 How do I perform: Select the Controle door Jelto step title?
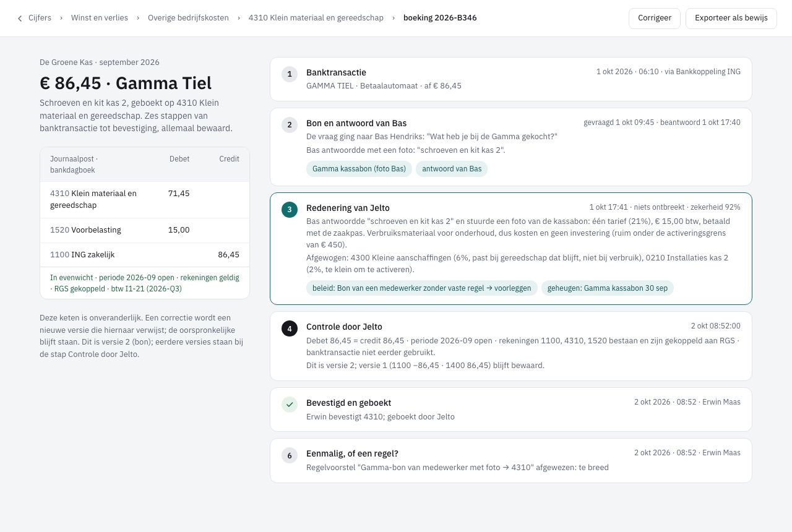click(x=344, y=327)
